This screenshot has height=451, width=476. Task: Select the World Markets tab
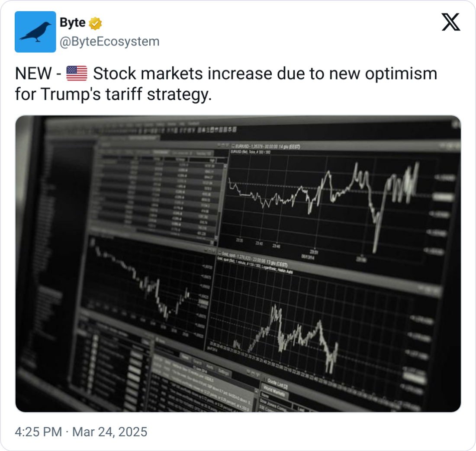(x=274, y=390)
